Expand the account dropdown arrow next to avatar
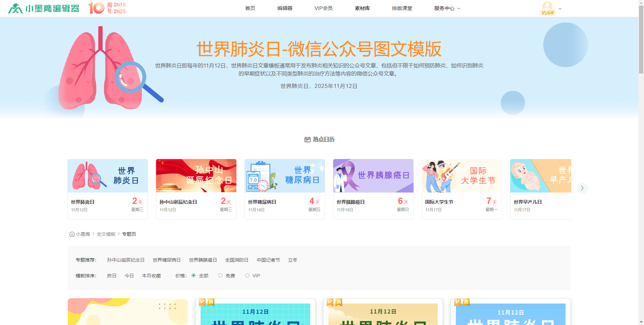The height and width of the screenshot is (325, 644). (560, 9)
